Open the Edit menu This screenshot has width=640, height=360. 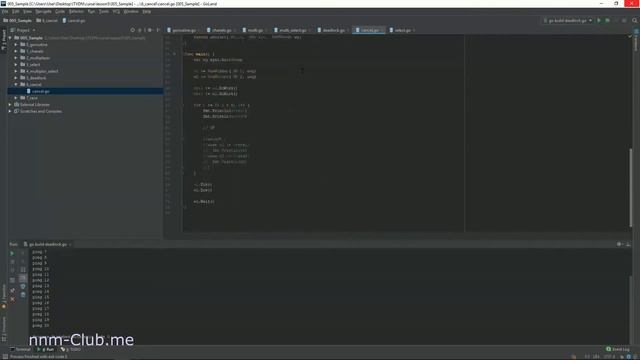(16, 11)
